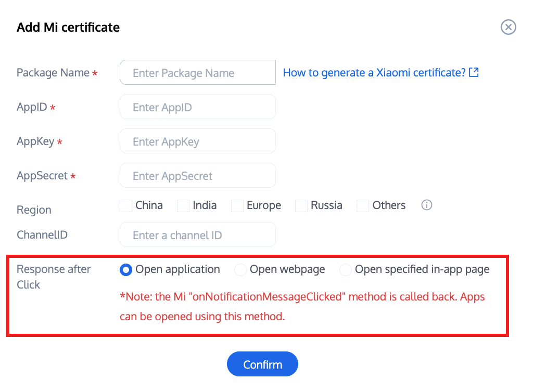Focus the AppSecret entry field

[x=197, y=176]
